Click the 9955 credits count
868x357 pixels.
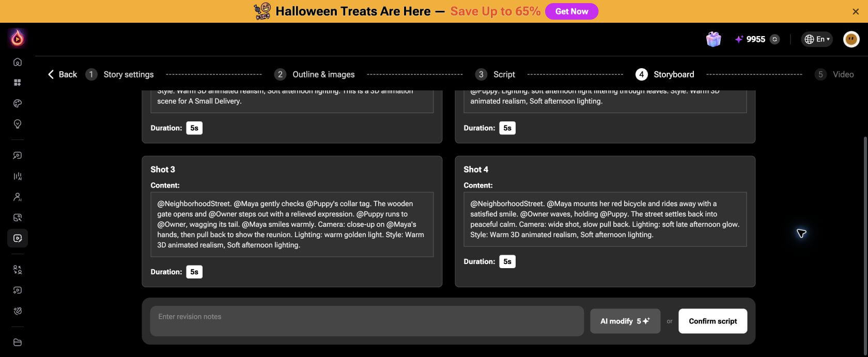[755, 39]
